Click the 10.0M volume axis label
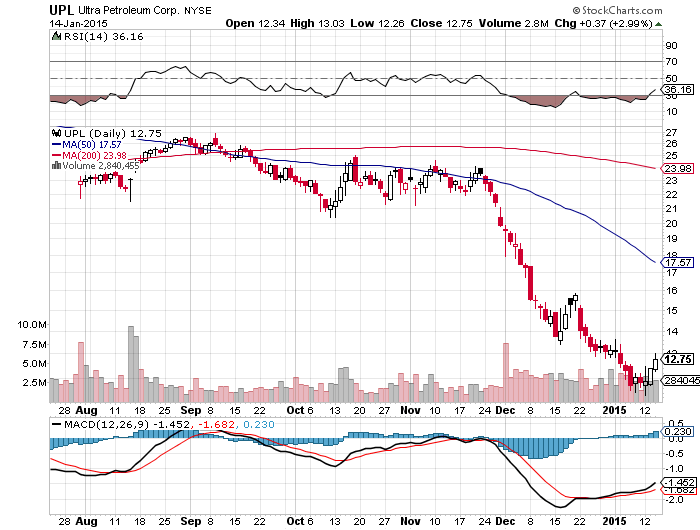Screen dimensions: 700x530 [32, 325]
